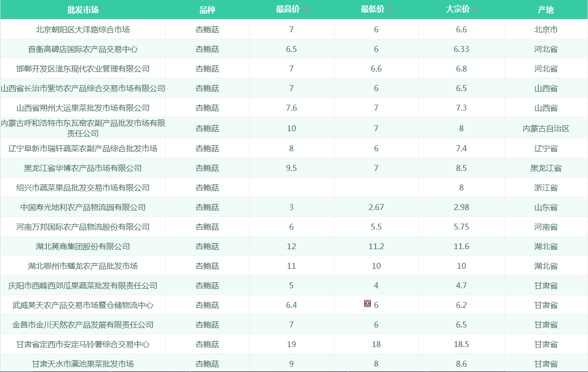Click 黑龙江省 origin cell
Image resolution: width=588 pixels, height=372 pixels.
pyautogui.click(x=546, y=168)
